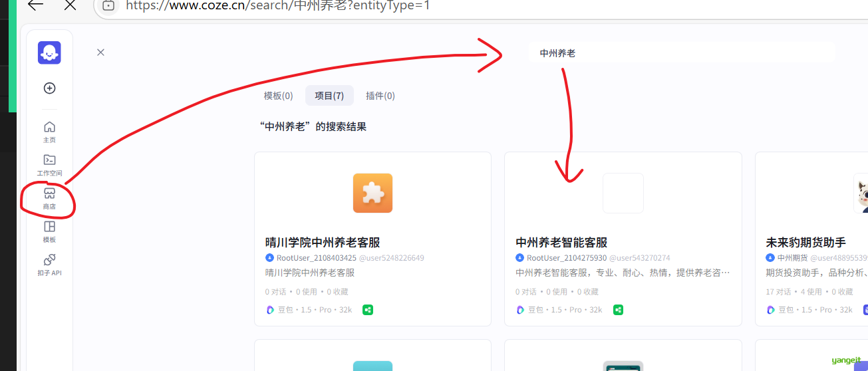
Task: Click the browser back arrow
Action: coord(35,5)
